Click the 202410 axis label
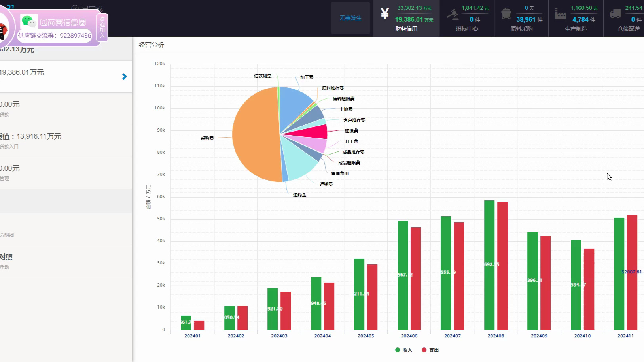This screenshot has width=644, height=362. point(582,336)
